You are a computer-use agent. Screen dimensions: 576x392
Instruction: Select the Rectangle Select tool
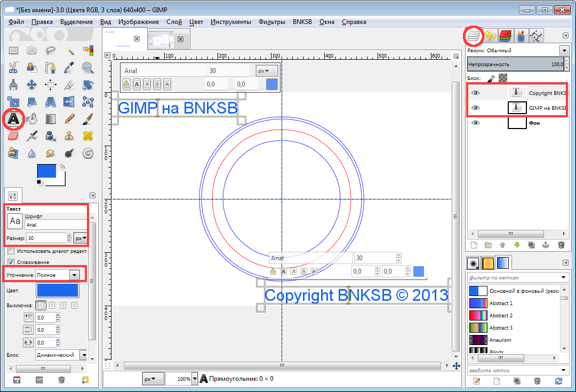tap(13, 50)
